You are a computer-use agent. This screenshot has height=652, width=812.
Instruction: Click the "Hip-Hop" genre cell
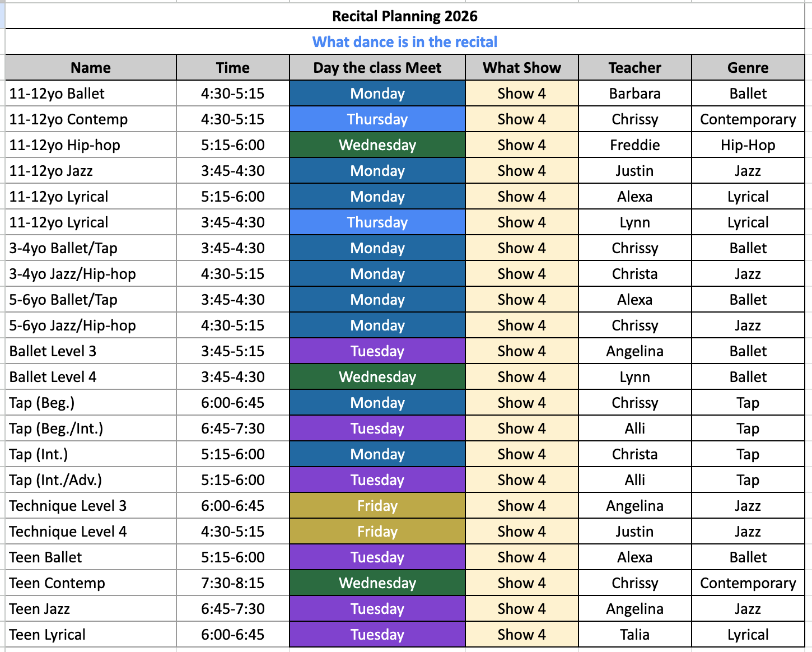click(x=748, y=145)
